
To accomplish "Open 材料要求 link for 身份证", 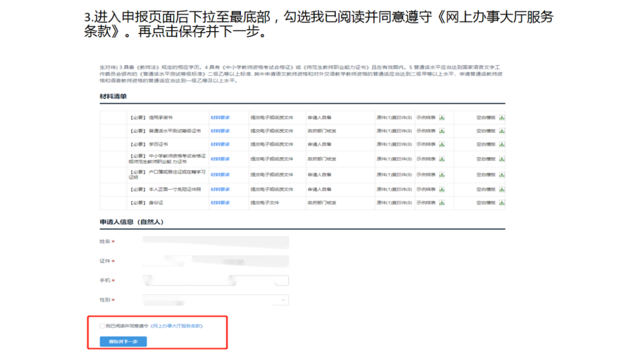I will tap(220, 203).
